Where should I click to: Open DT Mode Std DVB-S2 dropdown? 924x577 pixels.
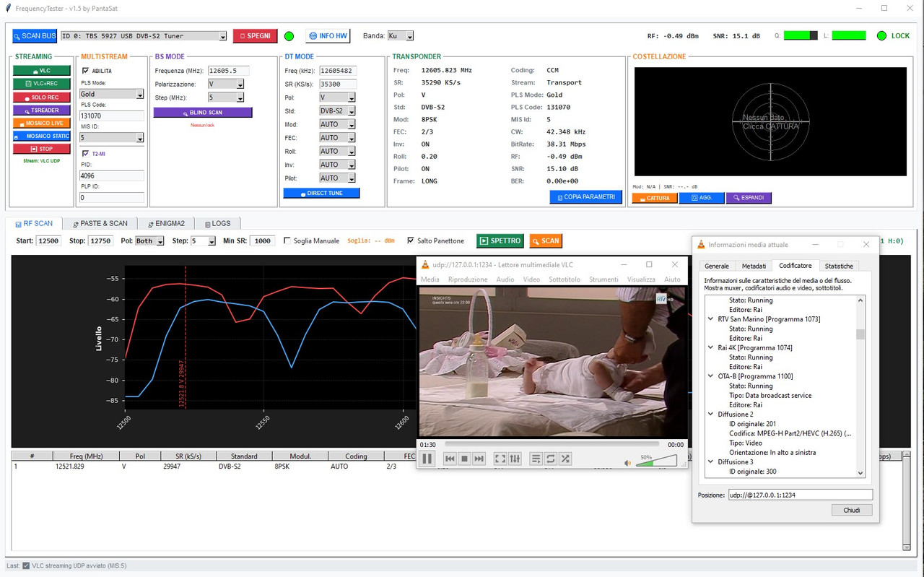click(351, 110)
